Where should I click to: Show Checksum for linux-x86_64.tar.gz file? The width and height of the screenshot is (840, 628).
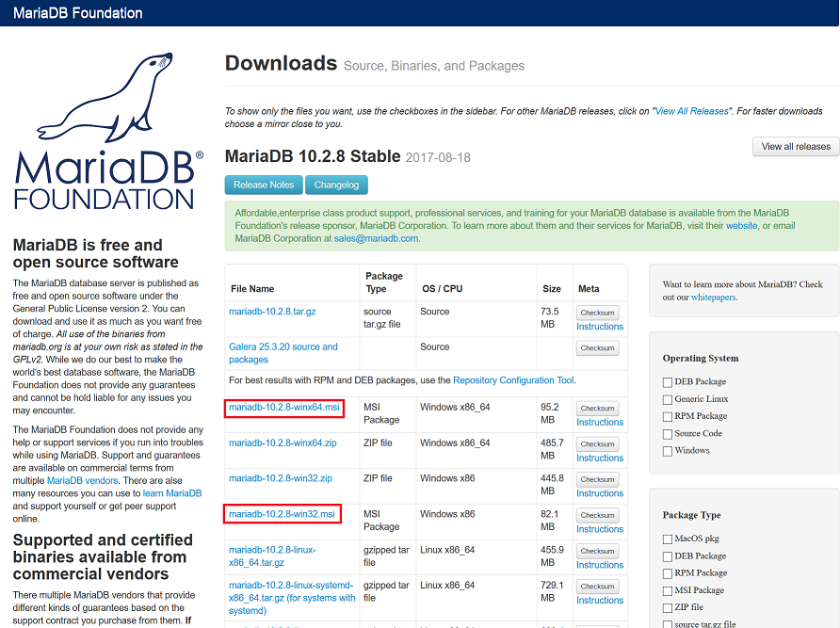[597, 552]
